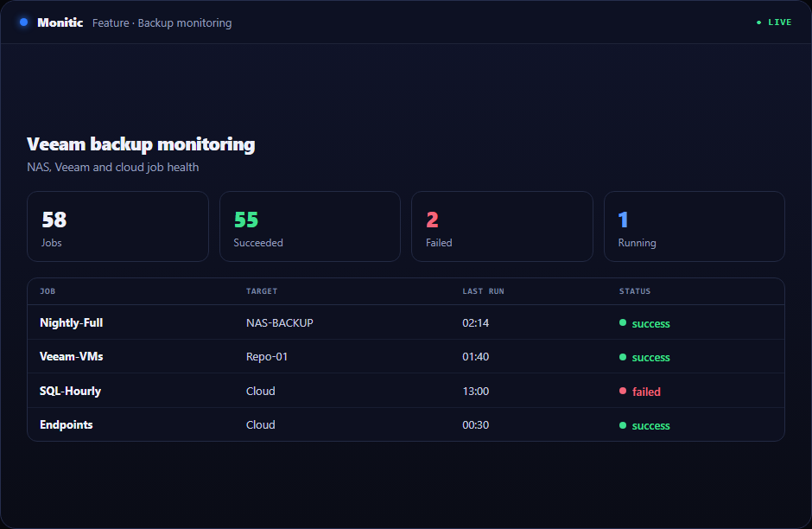Click the LIVE status indicator
812x529 pixels.
click(x=774, y=22)
